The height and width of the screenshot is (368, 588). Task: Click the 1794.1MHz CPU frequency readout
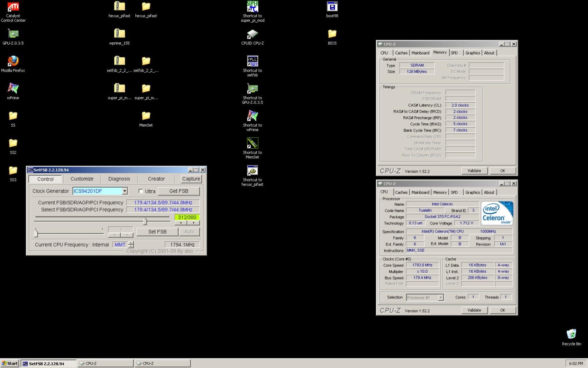point(182,245)
